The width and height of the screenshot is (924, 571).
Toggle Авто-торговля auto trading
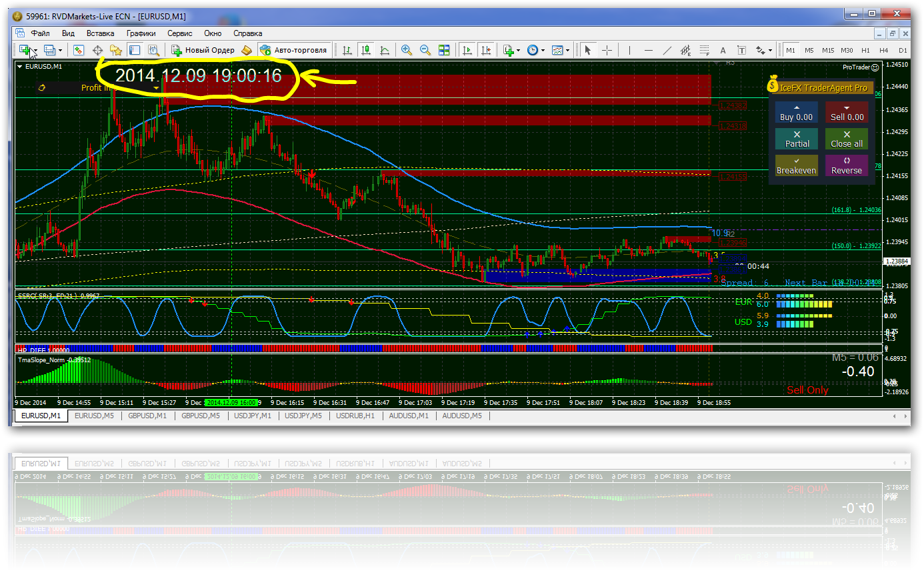pyautogui.click(x=294, y=50)
